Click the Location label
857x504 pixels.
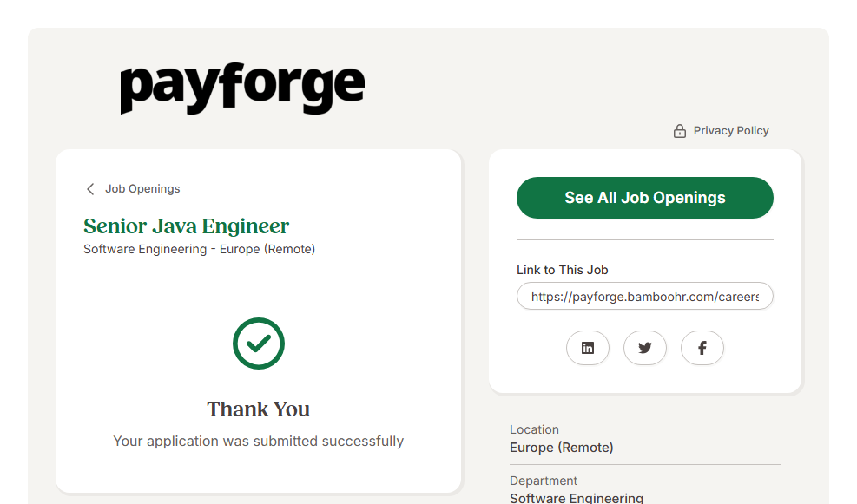[534, 429]
